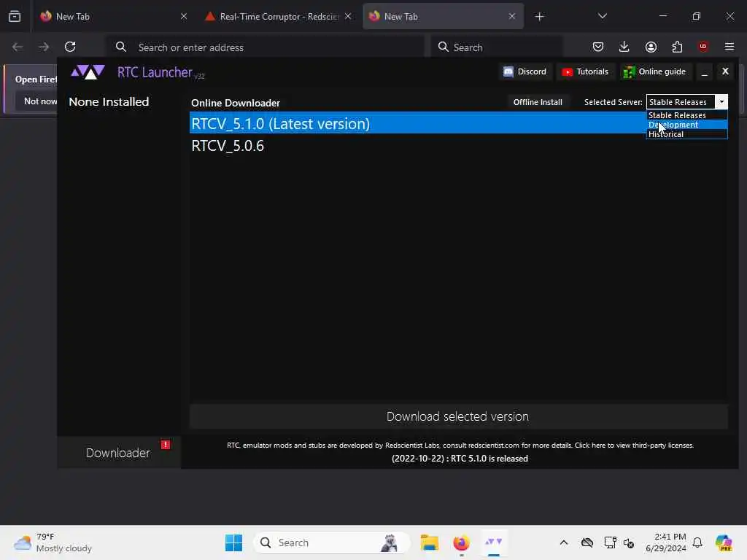Screen dimensions: 747x560
Task: Open weather widget Mostly cloudy
Action: [53, 542]
